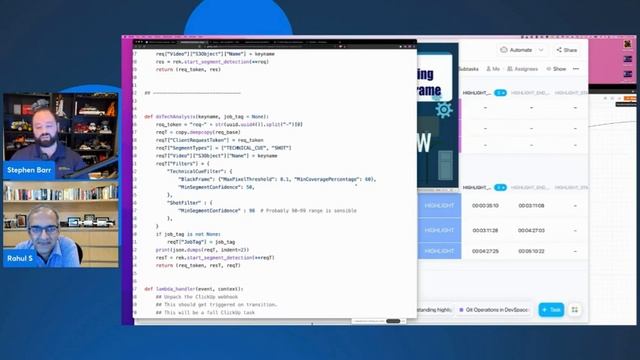Click Rahul S's video thumbnail
Viewport: 640px width, 360px height.
click(x=61, y=224)
